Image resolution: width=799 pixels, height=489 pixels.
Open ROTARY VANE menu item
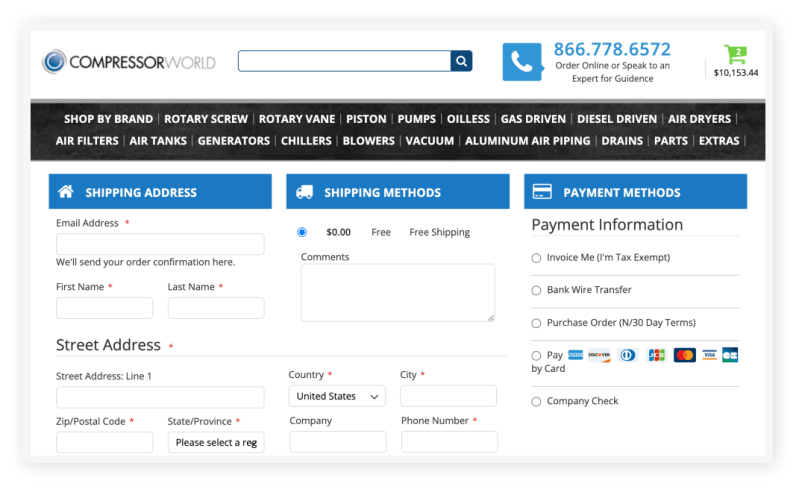297,119
